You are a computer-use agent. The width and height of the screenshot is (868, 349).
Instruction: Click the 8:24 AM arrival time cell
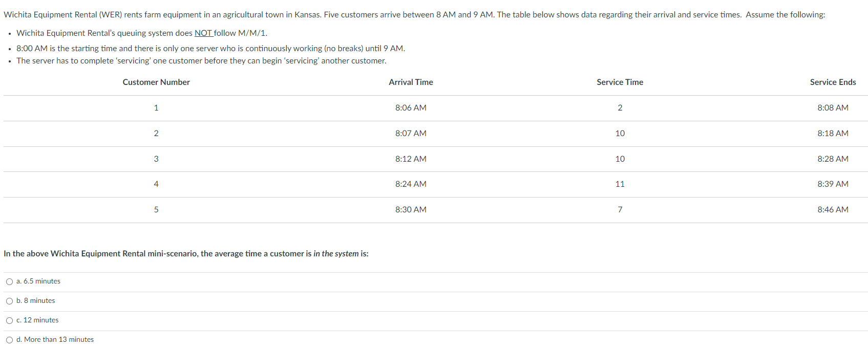pyautogui.click(x=411, y=184)
